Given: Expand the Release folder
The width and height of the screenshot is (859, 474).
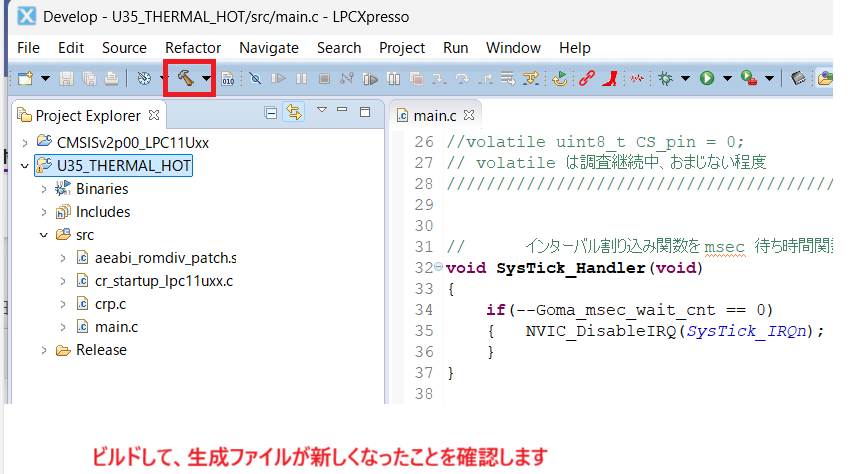Looking at the screenshot, I should coord(44,350).
